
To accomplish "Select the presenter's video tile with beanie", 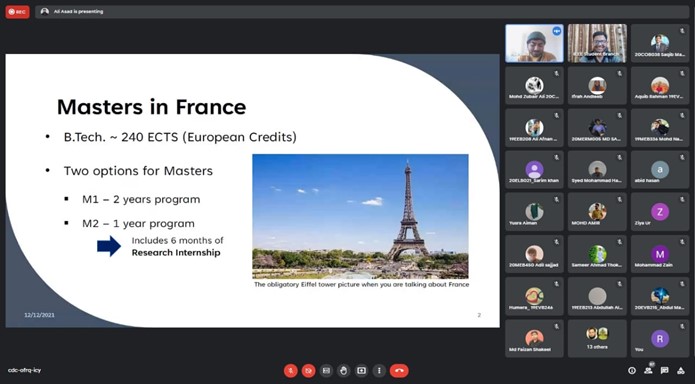I will tap(535, 43).
